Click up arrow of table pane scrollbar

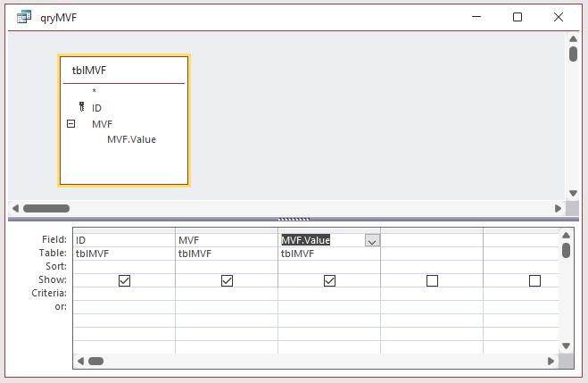(573, 38)
